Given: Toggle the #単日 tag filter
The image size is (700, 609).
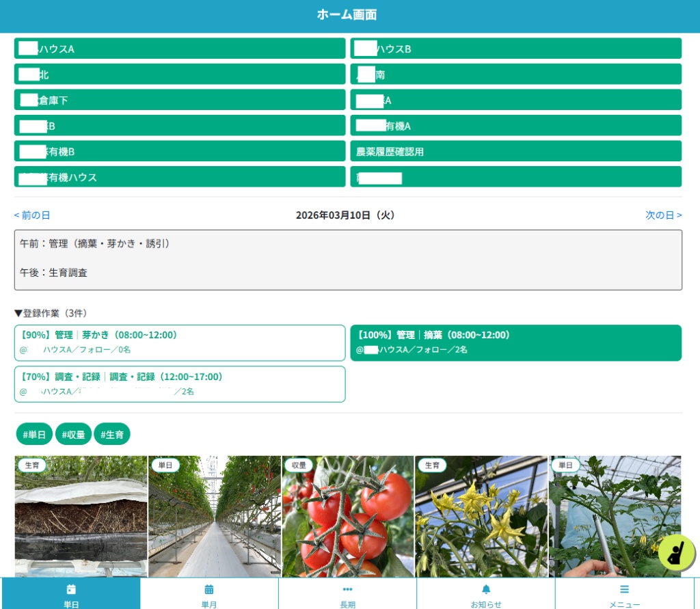Looking at the screenshot, I should [34, 434].
